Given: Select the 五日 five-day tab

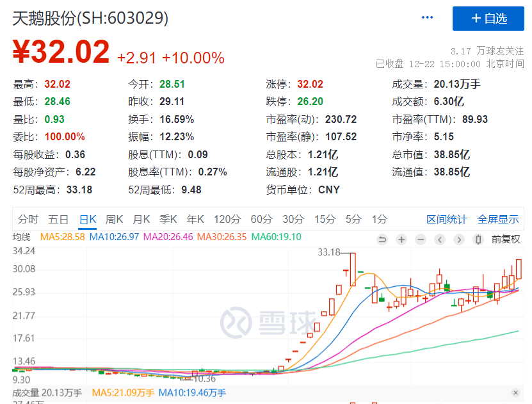Looking at the screenshot, I should pos(58,219).
